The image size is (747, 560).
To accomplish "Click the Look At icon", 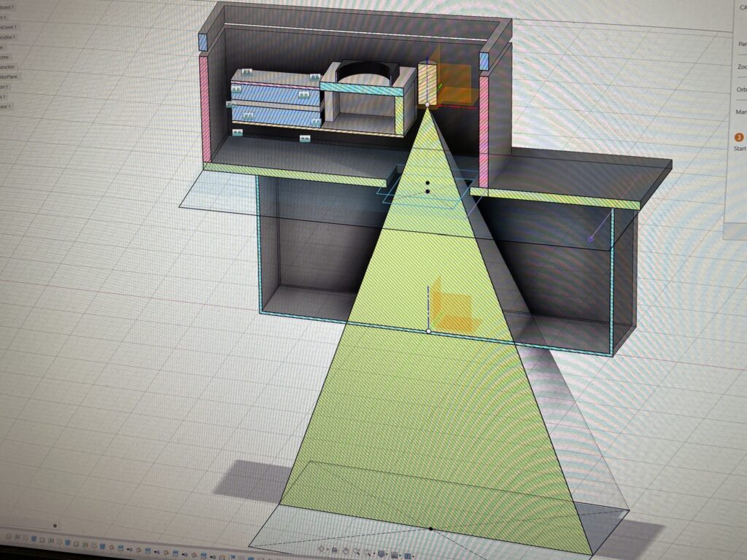I will (x=334, y=549).
